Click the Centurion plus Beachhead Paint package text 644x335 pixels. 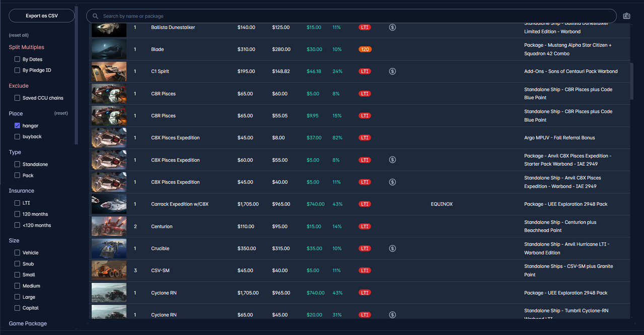pyautogui.click(x=560, y=226)
